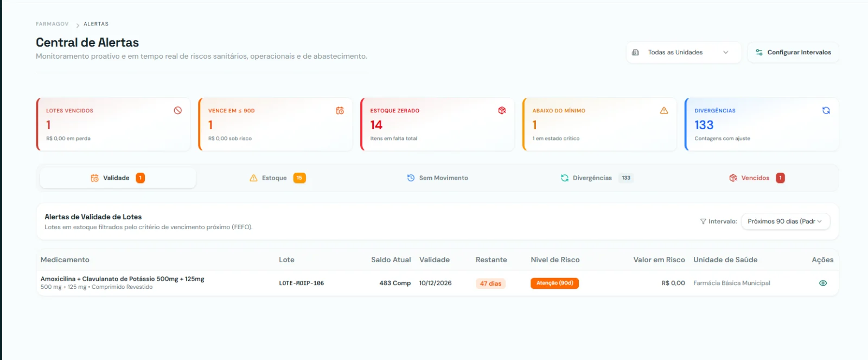Open Configurar Intervalos settings
868x360 pixels.
(793, 53)
